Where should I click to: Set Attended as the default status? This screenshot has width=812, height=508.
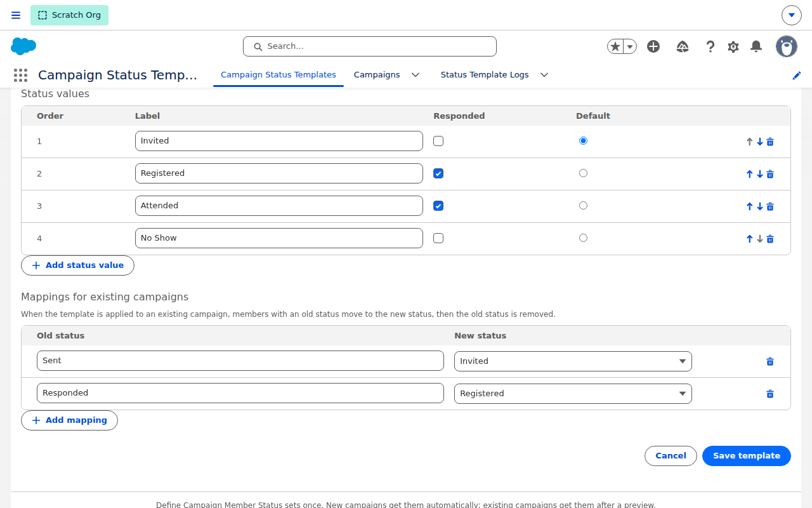584,205
